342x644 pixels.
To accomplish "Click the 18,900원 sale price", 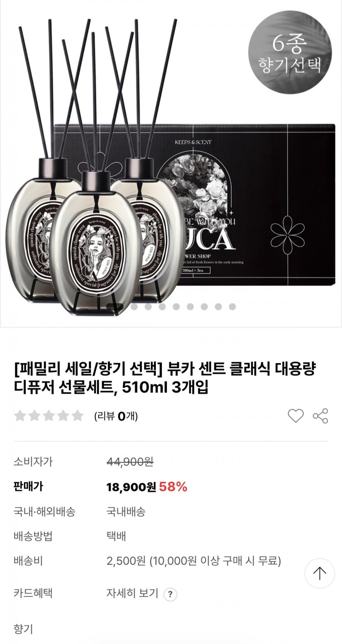I will coord(131,487).
